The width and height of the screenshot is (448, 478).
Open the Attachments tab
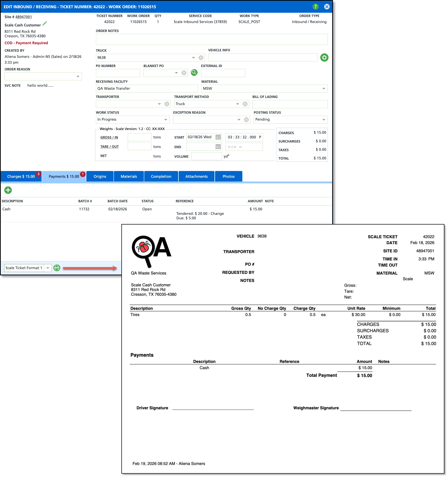click(x=196, y=176)
